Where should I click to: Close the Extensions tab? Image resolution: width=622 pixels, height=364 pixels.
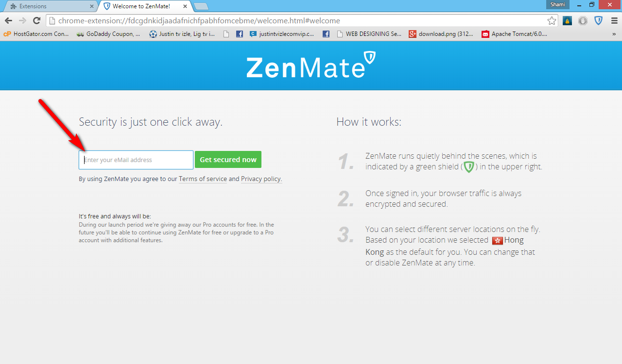pos(92,6)
